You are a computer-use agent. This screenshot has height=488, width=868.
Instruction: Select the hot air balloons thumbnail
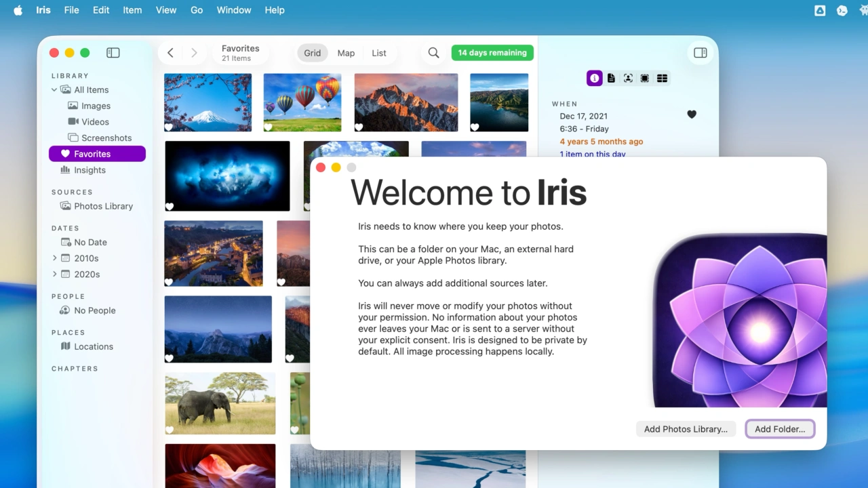[x=302, y=102]
